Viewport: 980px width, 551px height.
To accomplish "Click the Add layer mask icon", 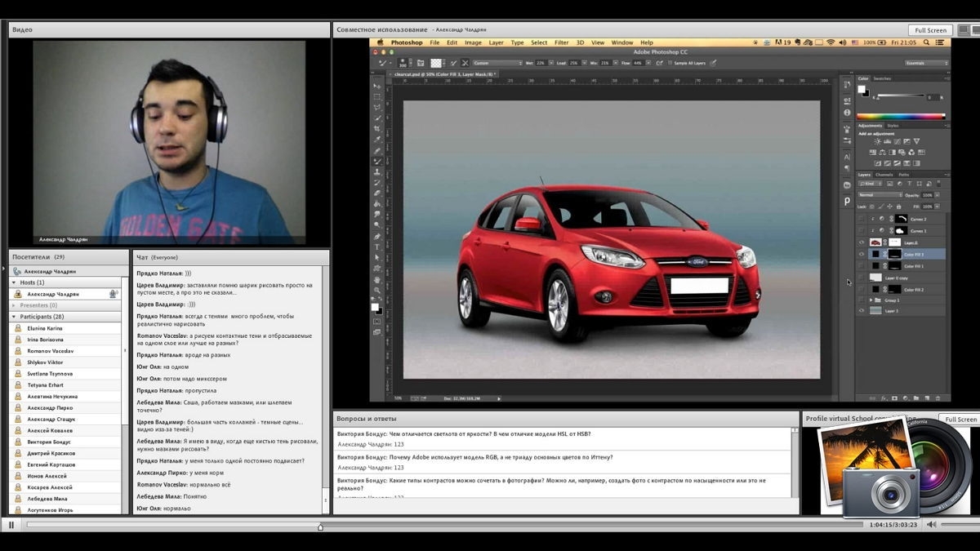I will coord(894,398).
